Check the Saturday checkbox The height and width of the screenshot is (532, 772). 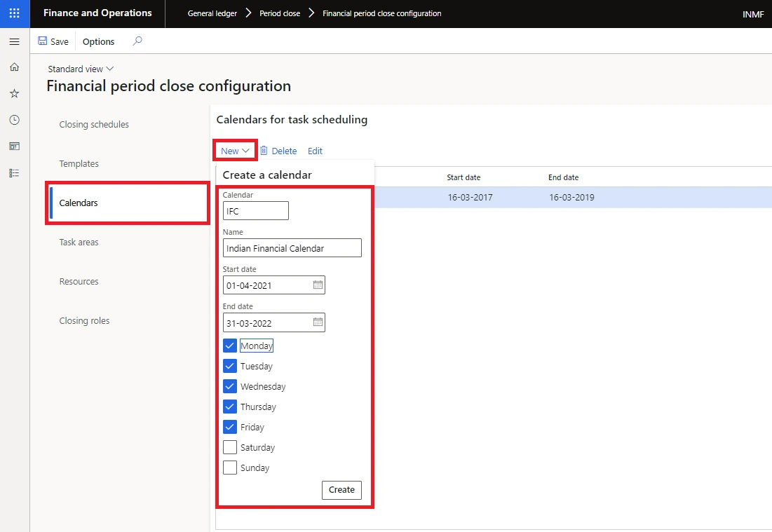[230, 447]
